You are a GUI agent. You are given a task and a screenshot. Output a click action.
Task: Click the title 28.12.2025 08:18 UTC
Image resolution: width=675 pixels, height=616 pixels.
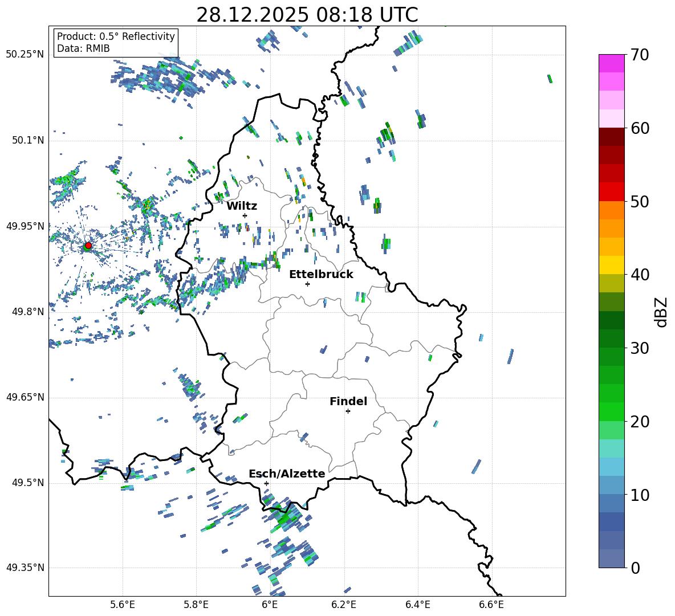tap(307, 15)
